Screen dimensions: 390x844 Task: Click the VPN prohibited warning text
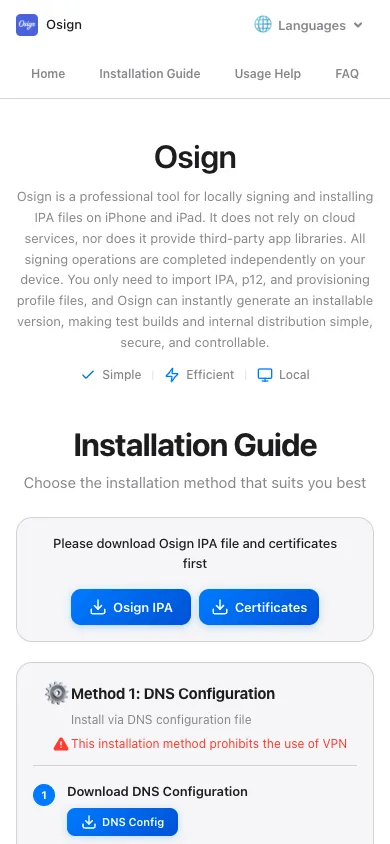209,744
